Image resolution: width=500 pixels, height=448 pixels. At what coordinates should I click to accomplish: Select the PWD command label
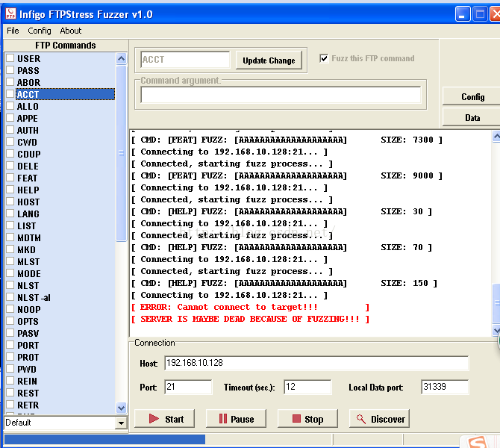pos(27,369)
